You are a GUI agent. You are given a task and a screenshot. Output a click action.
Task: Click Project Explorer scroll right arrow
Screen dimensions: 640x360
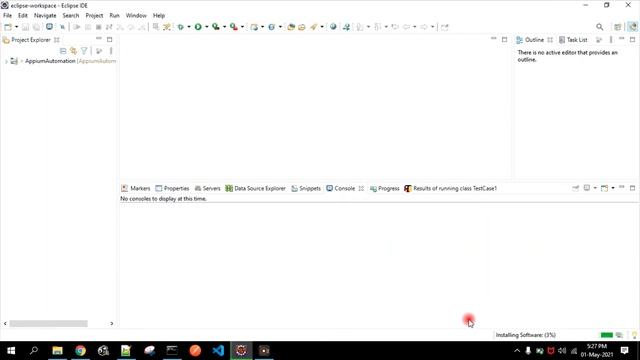[x=111, y=324]
